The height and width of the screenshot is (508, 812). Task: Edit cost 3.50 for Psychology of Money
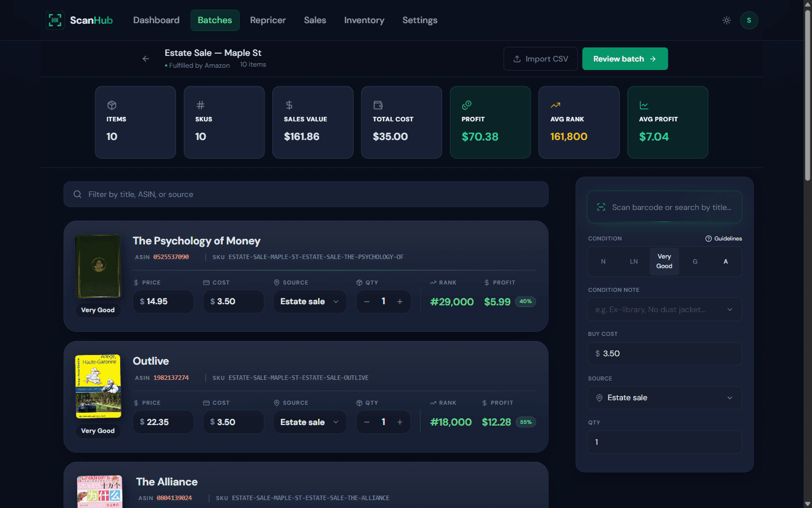click(x=233, y=301)
